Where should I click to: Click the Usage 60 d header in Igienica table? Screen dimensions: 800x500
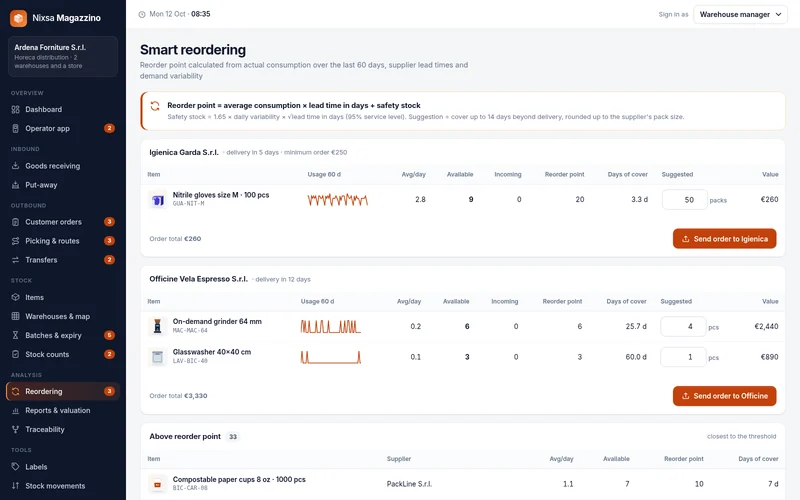click(324, 174)
